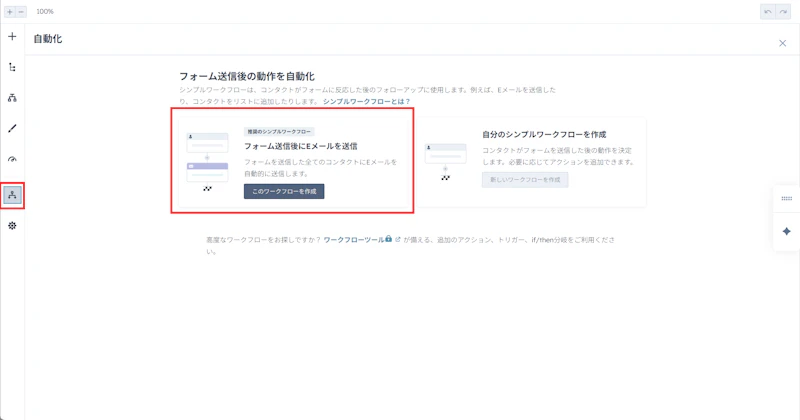Screen dimensions: 800x420
Task: Click the 自動化 panel title
Action: pyautogui.click(x=48, y=39)
